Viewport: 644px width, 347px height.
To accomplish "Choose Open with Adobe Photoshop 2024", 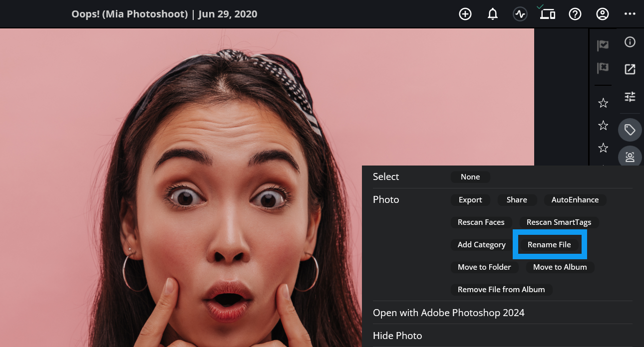I will (x=448, y=313).
